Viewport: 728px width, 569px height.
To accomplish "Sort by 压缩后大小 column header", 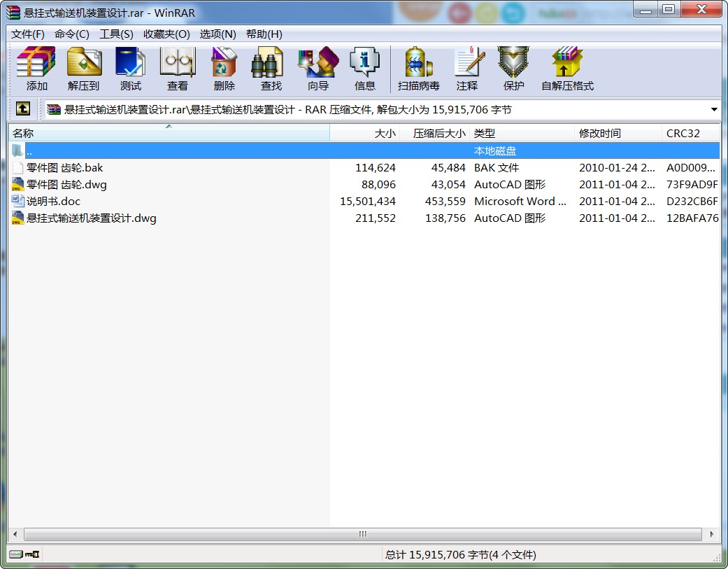I will point(434,133).
